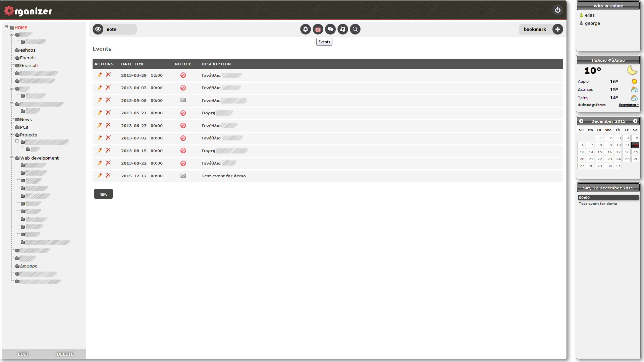Screen dimensions: 644x362
Task: Toggle notify icon for 2013-06-27 event
Action: pyautogui.click(x=183, y=125)
